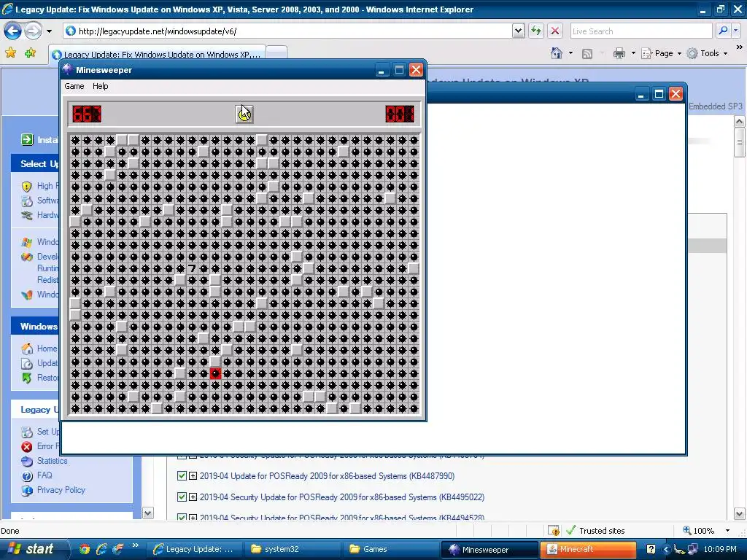Click the Minesweeper smiley face reset button
747x560 pixels.
pos(244,114)
